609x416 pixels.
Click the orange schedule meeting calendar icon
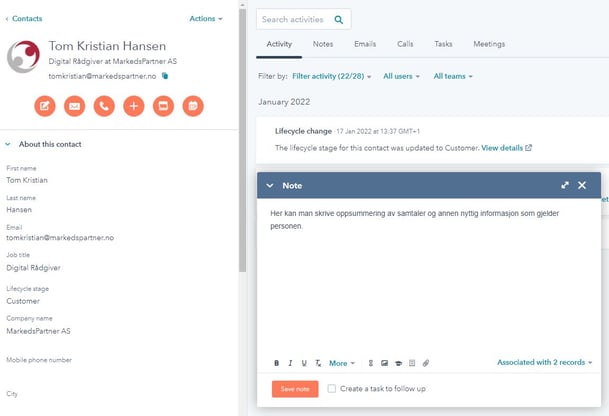click(193, 106)
